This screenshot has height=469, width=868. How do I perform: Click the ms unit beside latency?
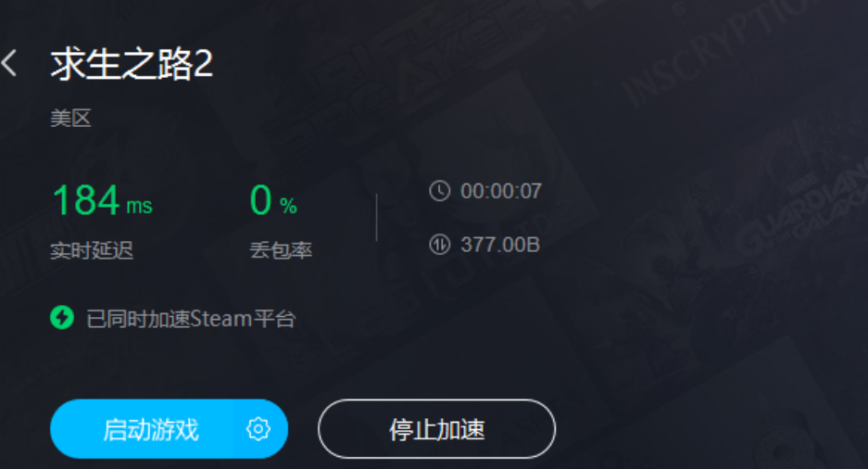139,206
